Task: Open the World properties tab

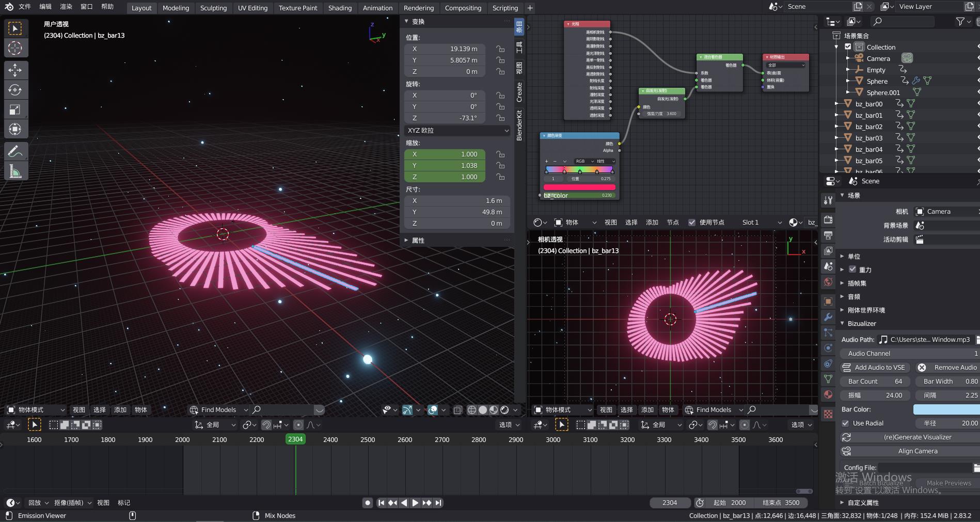Action: pos(828,282)
